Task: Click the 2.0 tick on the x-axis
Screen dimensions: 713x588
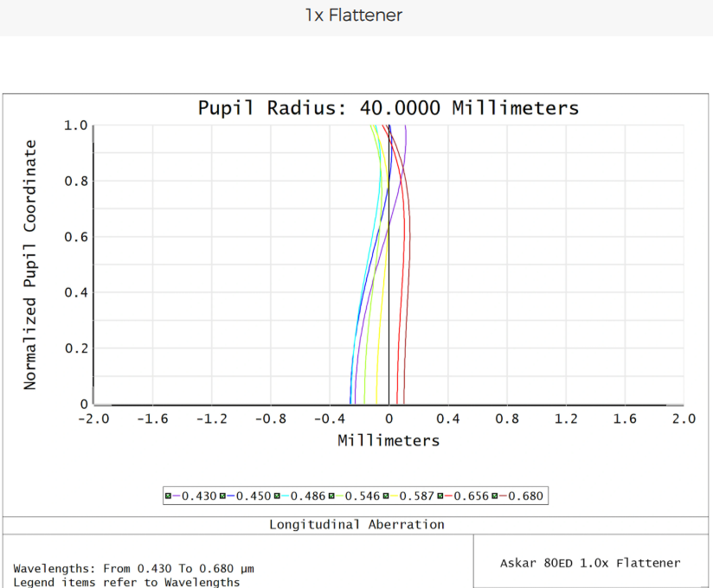Action: click(x=682, y=419)
